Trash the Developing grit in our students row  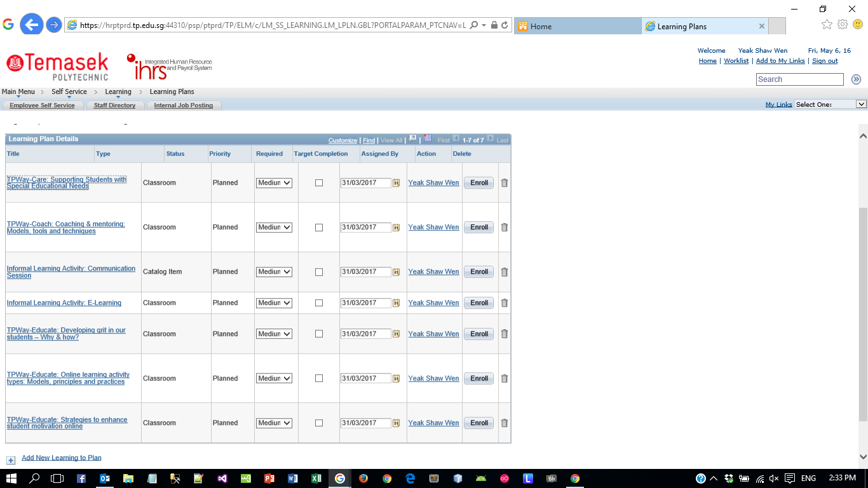tap(505, 334)
